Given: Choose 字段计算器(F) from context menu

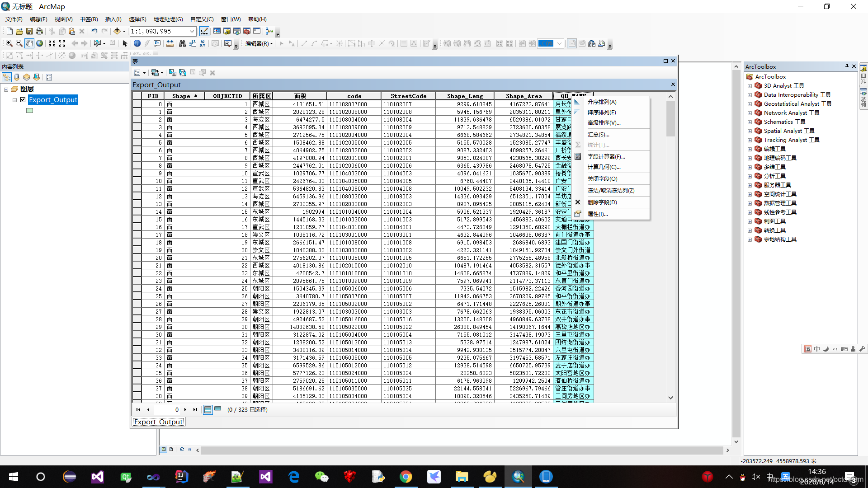Looking at the screenshot, I should pyautogui.click(x=606, y=157).
